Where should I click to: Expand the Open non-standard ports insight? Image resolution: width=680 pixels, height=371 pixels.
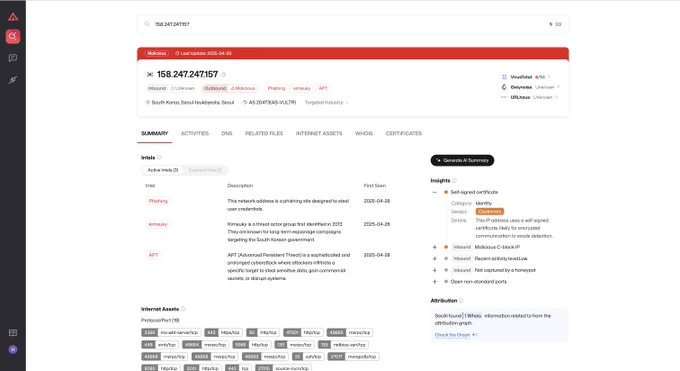pyautogui.click(x=435, y=282)
